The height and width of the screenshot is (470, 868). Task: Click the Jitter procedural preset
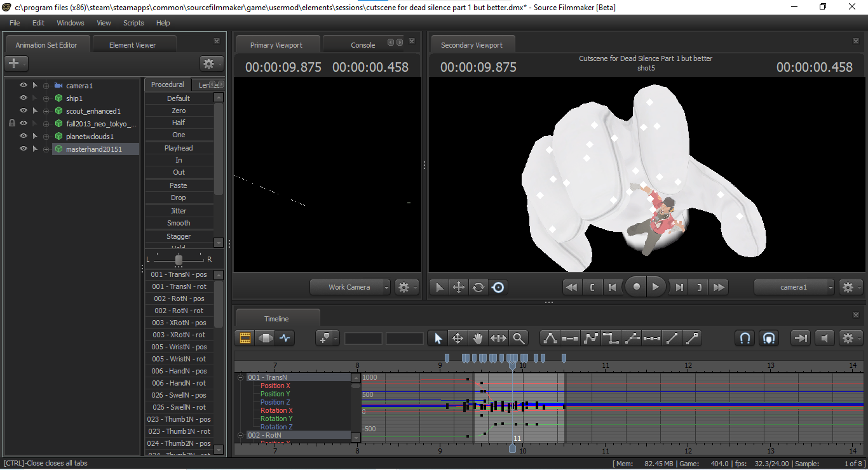(179, 210)
